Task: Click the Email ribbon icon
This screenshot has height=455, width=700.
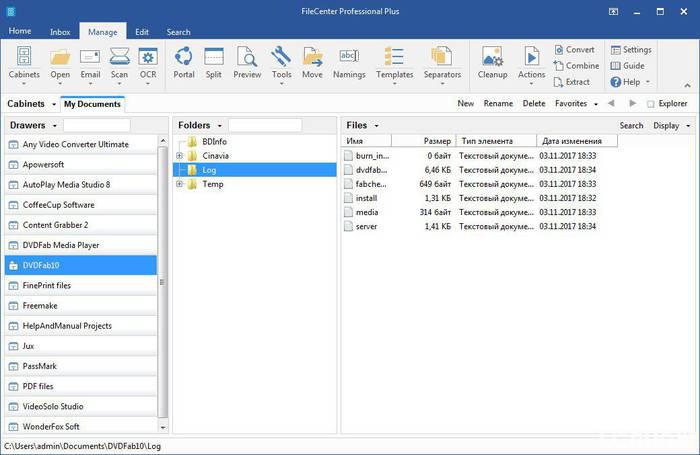Action: (x=90, y=65)
